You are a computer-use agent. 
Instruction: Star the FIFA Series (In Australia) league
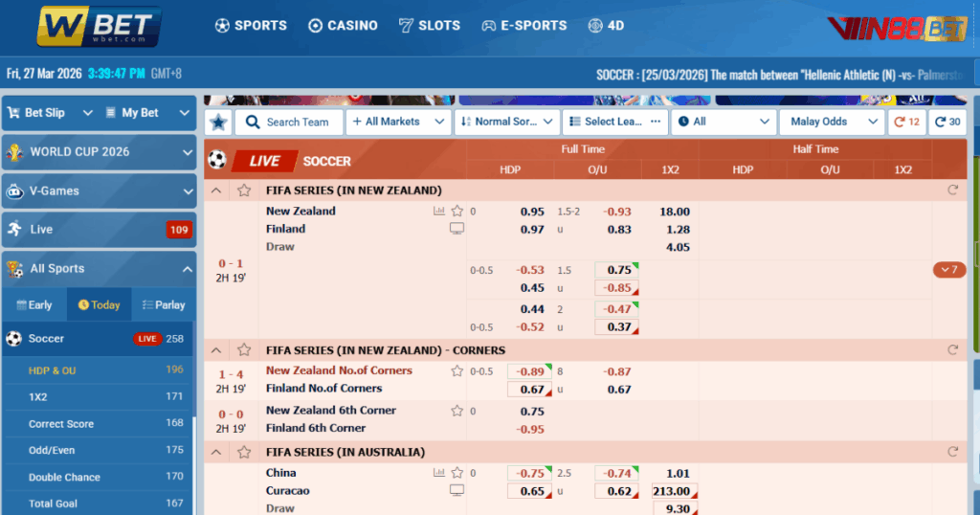[x=244, y=452]
